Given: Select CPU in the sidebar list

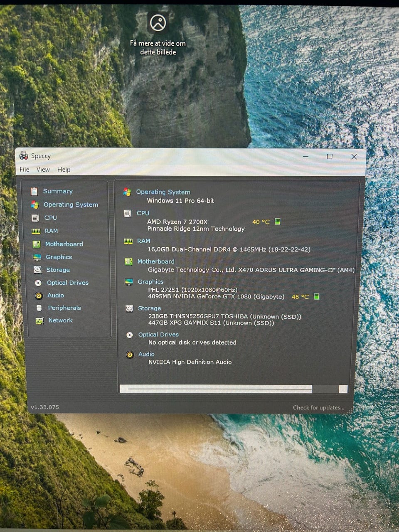Looking at the screenshot, I should pos(50,218).
